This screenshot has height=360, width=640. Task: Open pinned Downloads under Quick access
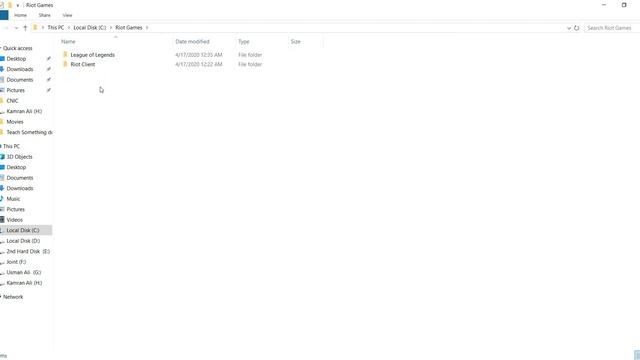20,69
